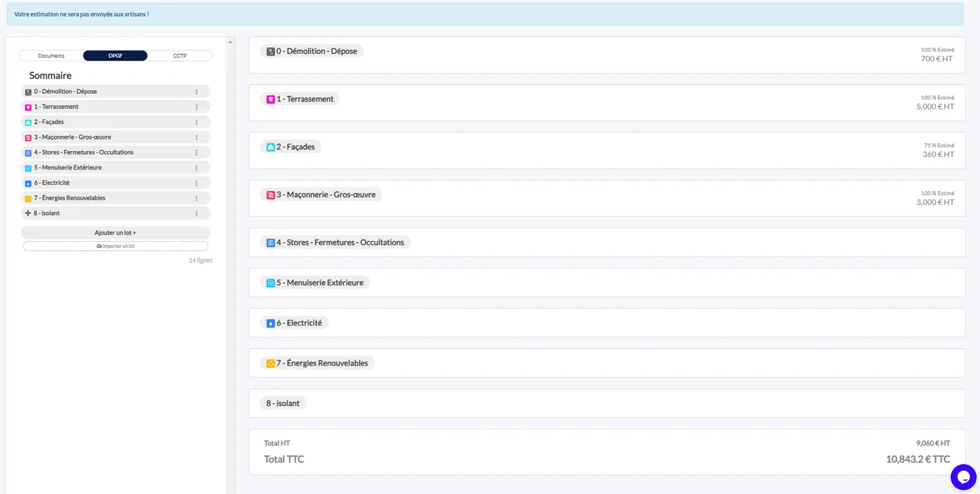Expand the 1 - Terrassement lot card
This screenshot has height=494, width=980.
coord(607,103)
